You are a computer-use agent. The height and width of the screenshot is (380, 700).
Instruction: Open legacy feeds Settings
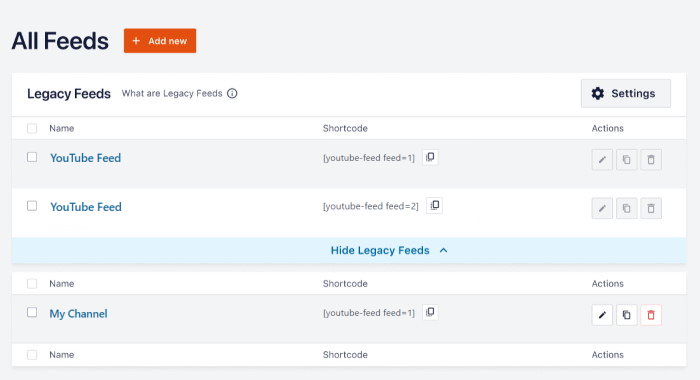[625, 93]
